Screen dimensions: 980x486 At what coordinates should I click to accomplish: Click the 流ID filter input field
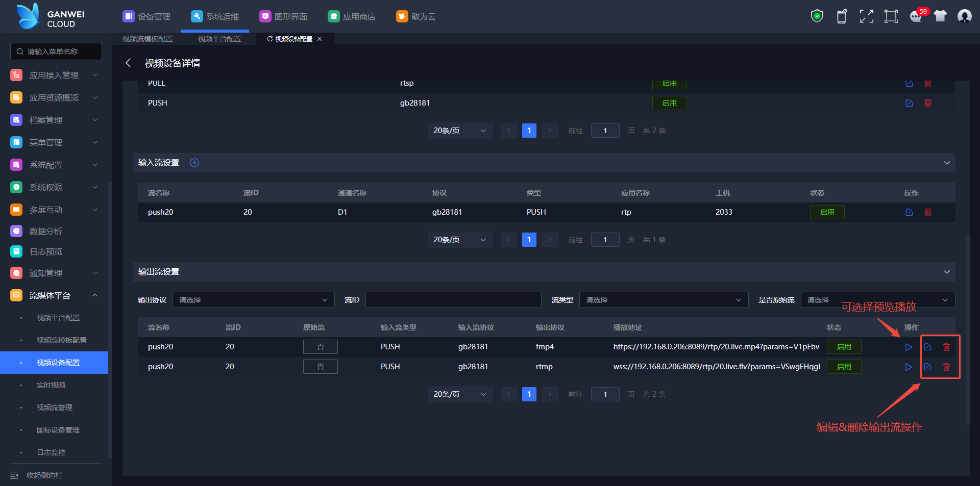453,300
